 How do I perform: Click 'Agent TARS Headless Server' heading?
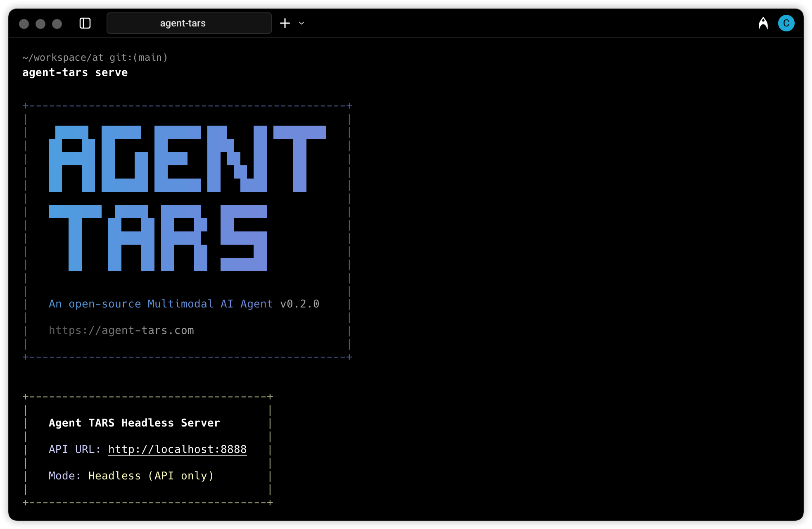click(x=134, y=423)
